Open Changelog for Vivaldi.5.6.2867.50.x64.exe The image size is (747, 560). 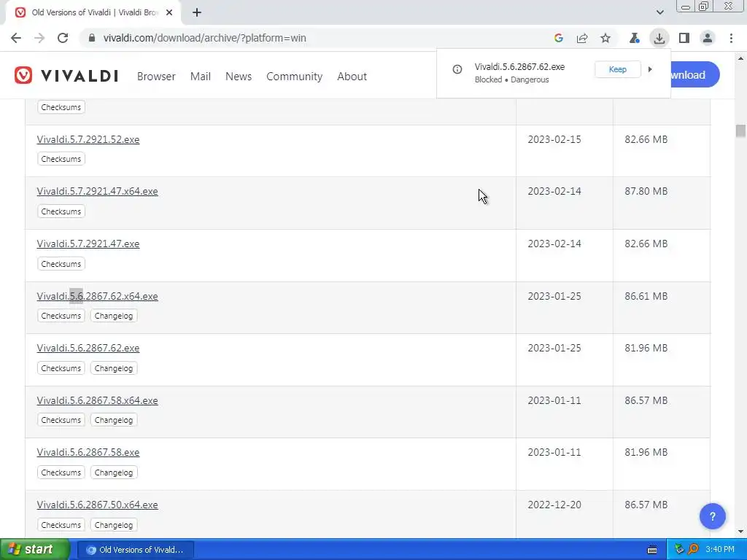(114, 525)
